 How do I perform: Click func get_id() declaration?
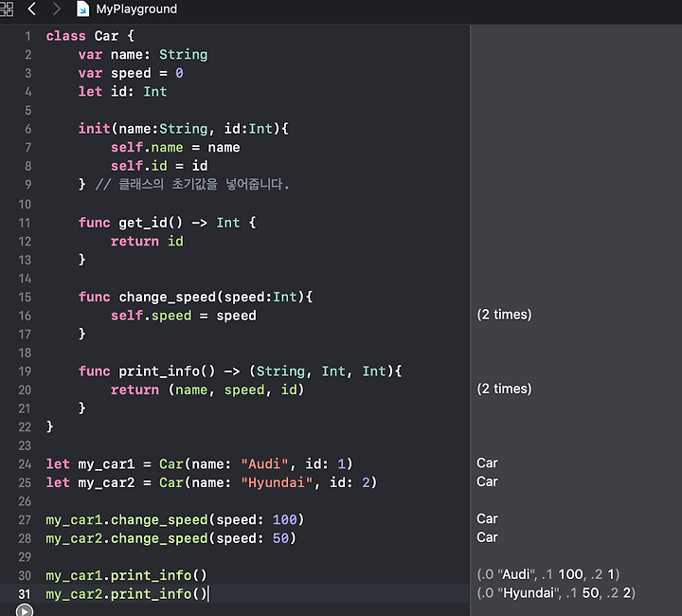[x=167, y=223]
